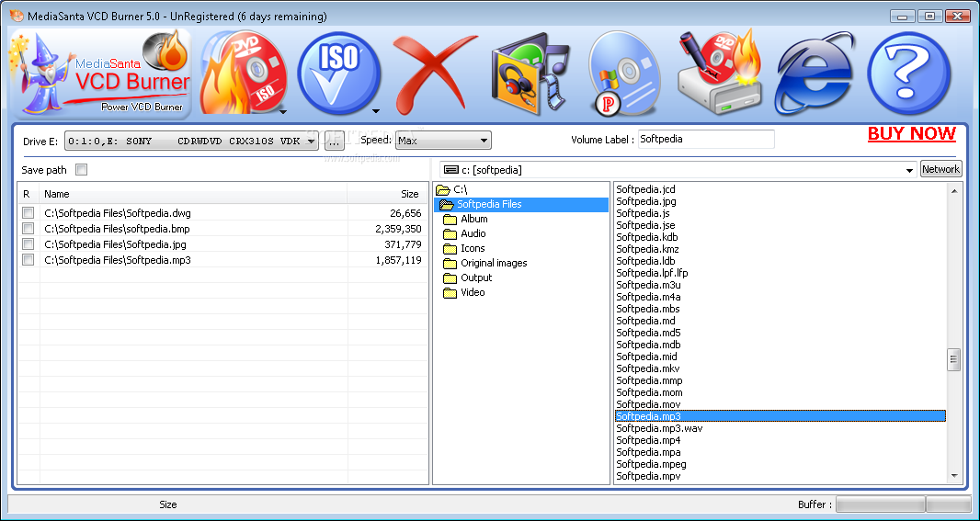Click the BUY NOW link
This screenshot has height=521, width=980.
click(x=912, y=133)
